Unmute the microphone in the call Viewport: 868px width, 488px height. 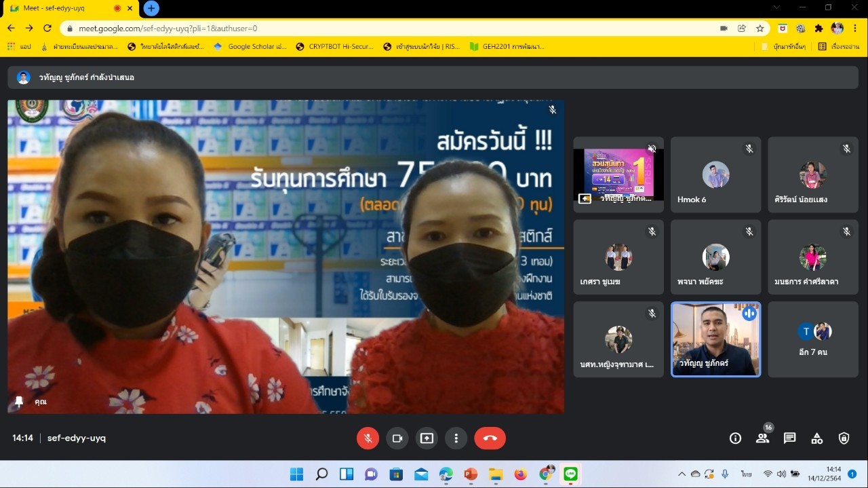click(x=368, y=438)
